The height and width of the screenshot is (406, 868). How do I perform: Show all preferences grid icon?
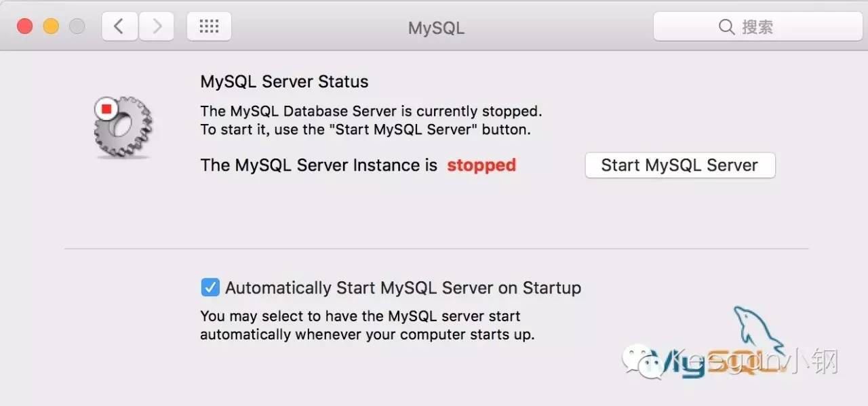tap(209, 26)
